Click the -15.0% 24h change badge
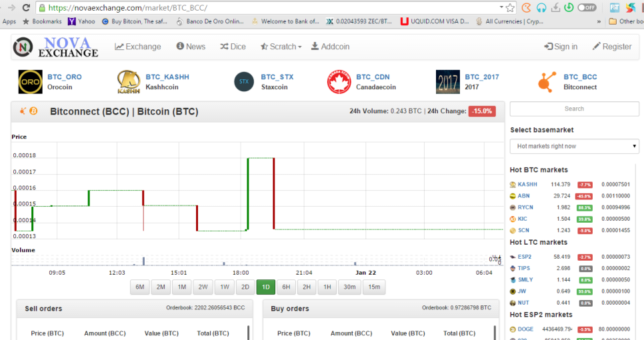 [482, 111]
